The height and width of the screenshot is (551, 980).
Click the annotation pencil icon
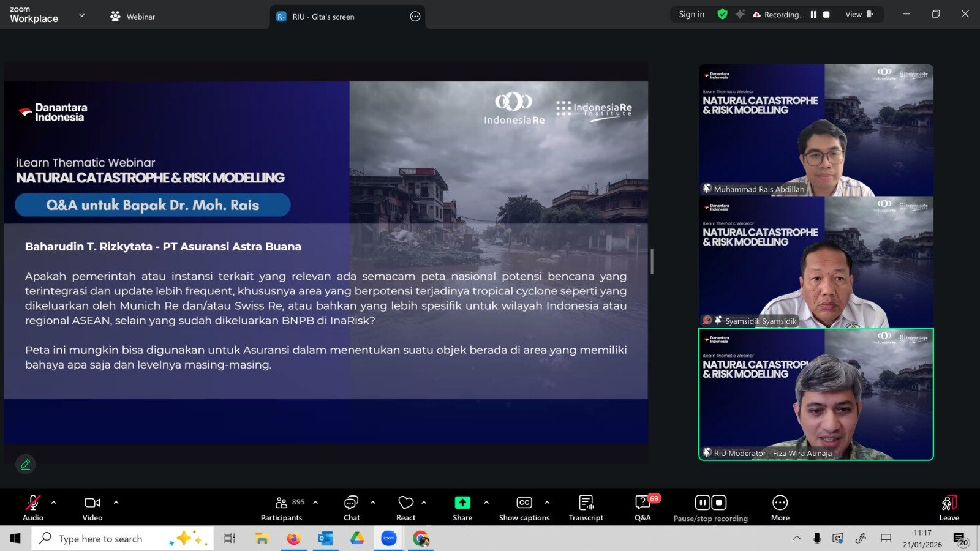(x=26, y=465)
